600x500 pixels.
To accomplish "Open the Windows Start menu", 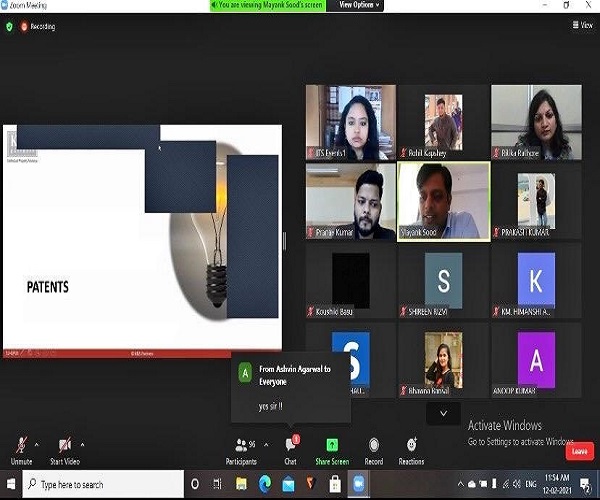I will click(11, 484).
